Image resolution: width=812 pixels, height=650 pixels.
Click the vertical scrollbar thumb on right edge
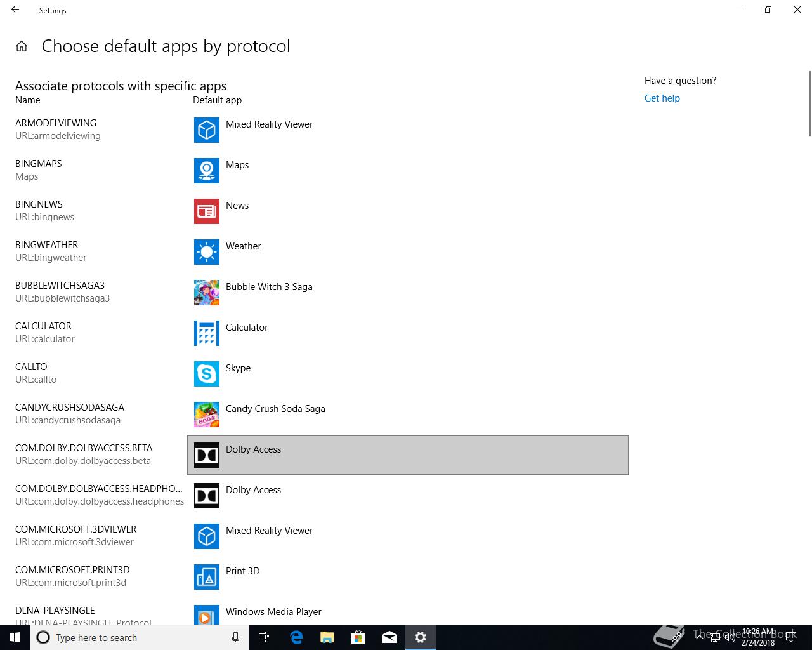pyautogui.click(x=809, y=104)
